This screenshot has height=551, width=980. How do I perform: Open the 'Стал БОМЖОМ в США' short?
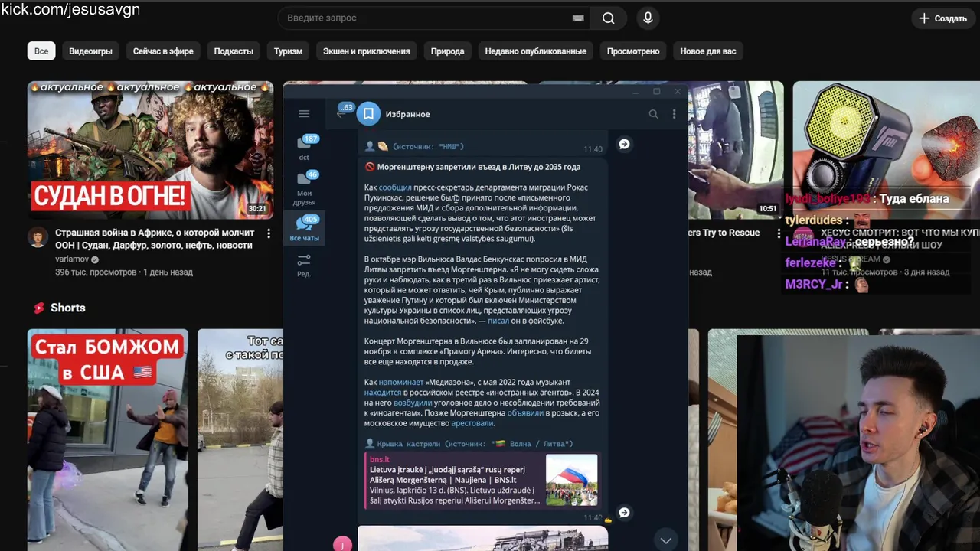click(x=108, y=439)
